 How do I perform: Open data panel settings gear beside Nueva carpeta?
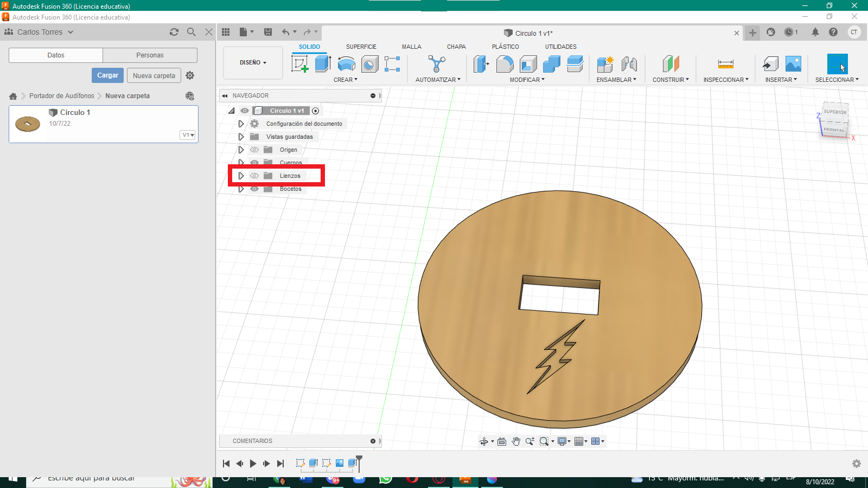click(190, 75)
